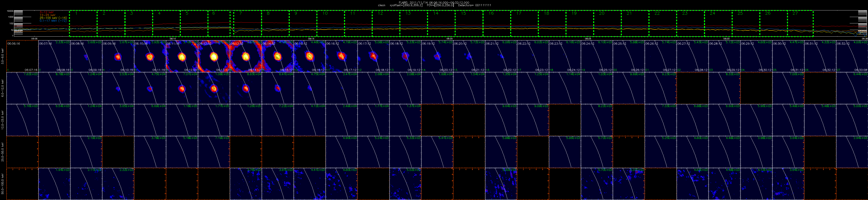Open the 25.0-50.0 keV image labeled 7.19E+03
Image resolution: width=868 pixels, height=200 pixels.
click(214, 152)
